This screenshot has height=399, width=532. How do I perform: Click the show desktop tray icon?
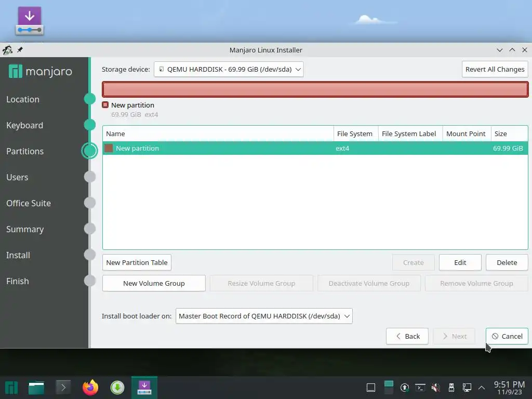click(x=371, y=388)
